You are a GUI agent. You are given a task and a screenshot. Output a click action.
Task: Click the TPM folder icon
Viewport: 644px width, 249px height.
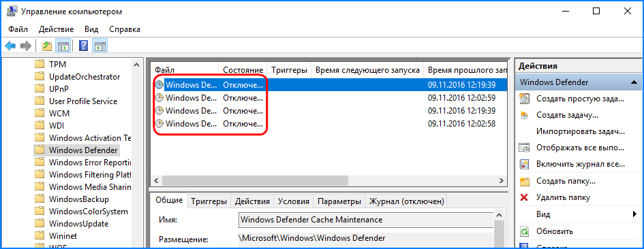40,65
